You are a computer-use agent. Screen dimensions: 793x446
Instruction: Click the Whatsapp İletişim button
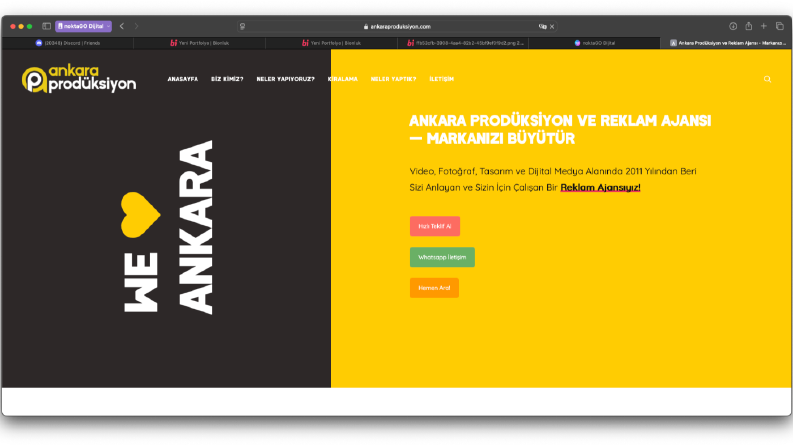442,257
